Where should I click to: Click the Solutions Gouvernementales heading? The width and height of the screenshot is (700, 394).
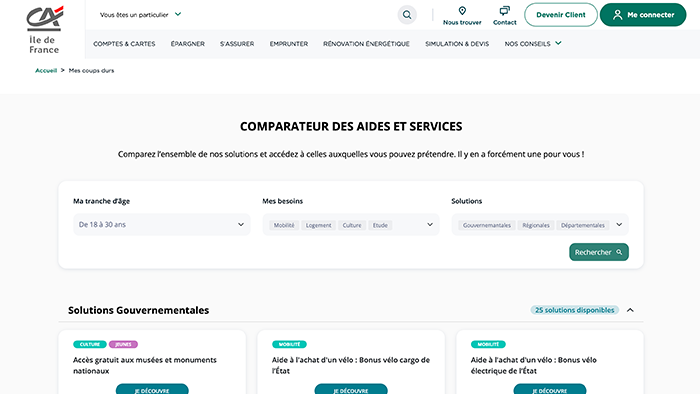click(x=138, y=310)
